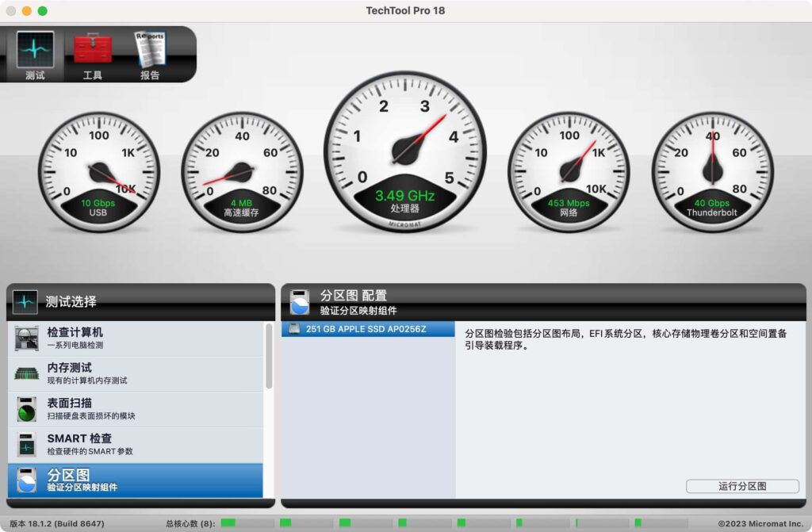Select the 分区图 test entry

135,480
